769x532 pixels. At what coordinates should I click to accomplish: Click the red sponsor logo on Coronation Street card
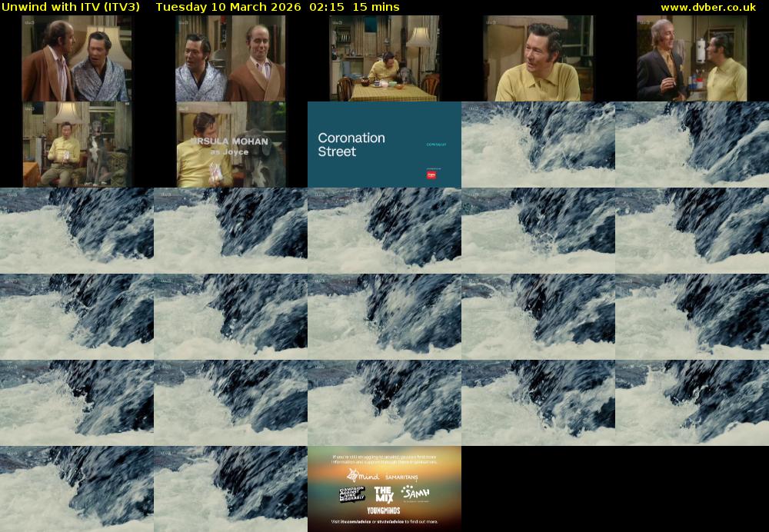point(431,175)
